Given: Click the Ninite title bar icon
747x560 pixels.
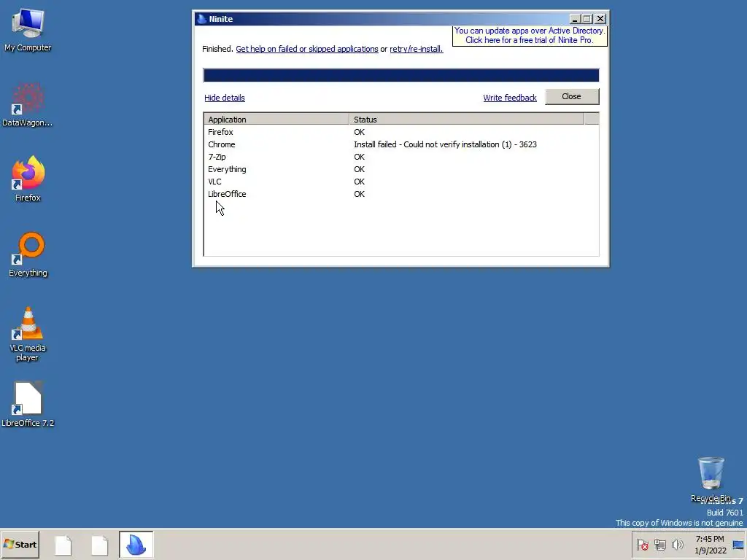Looking at the screenshot, I should [201, 19].
